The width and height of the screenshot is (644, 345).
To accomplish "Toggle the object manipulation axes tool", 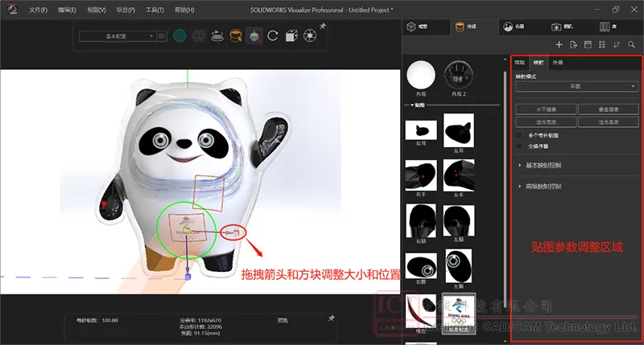I will [254, 36].
